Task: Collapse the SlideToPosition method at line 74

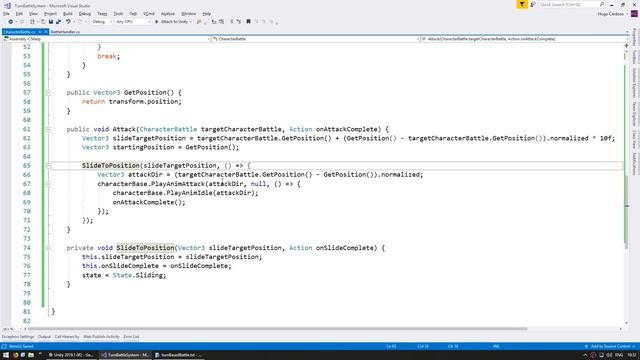Action: click(x=48, y=248)
